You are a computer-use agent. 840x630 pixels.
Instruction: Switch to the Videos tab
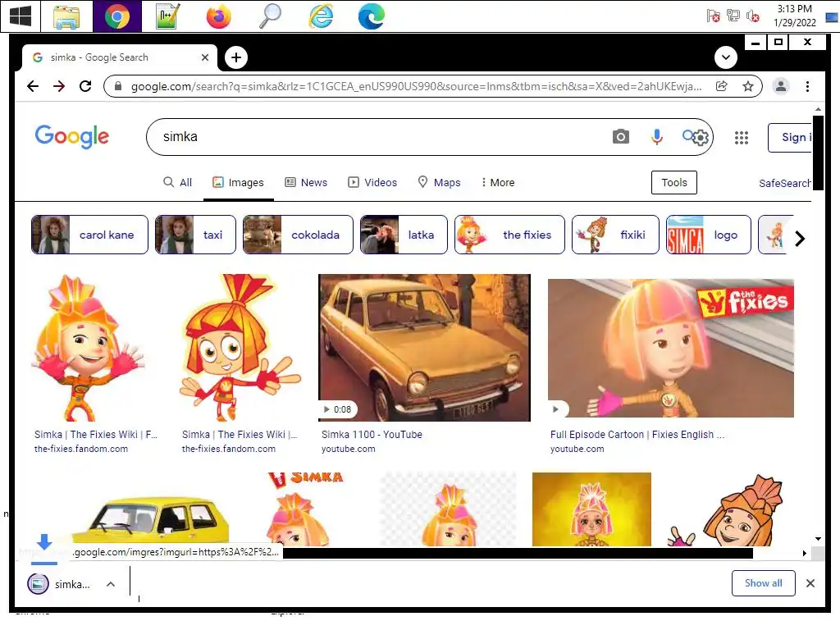[x=372, y=183]
